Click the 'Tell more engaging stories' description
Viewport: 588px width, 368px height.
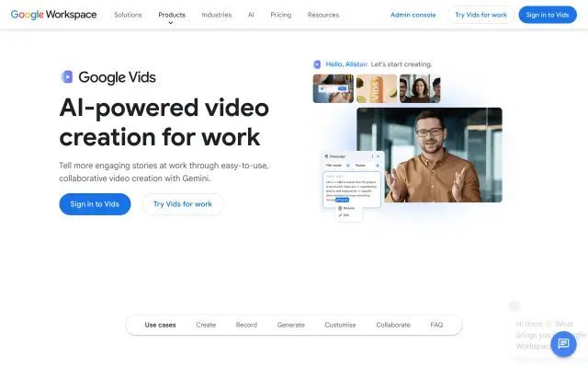point(164,172)
